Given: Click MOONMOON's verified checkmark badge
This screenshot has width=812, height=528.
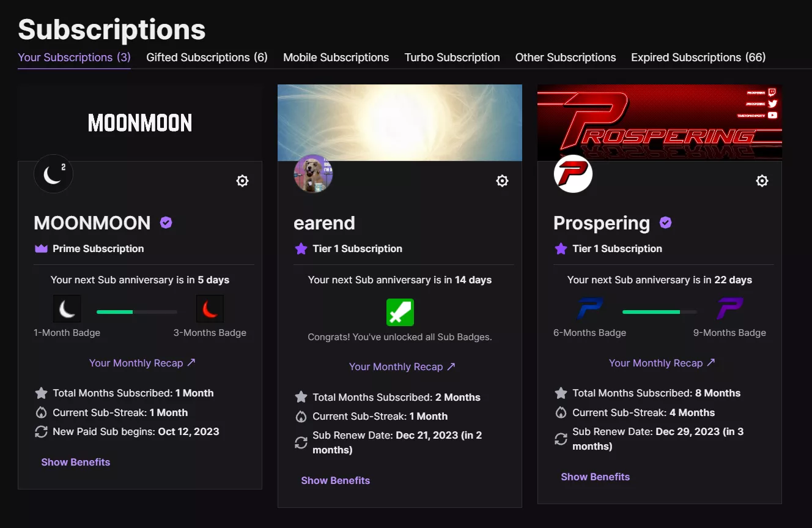Looking at the screenshot, I should (x=166, y=222).
